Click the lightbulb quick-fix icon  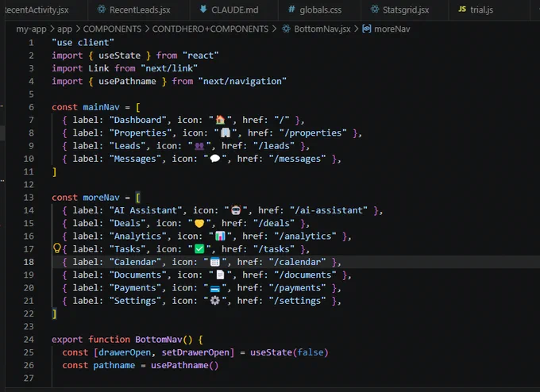coord(57,248)
